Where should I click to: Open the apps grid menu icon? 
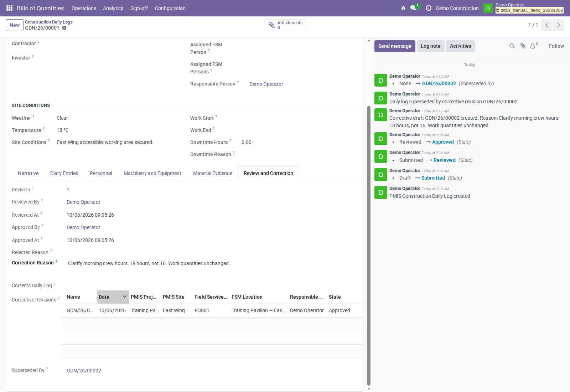point(9,8)
